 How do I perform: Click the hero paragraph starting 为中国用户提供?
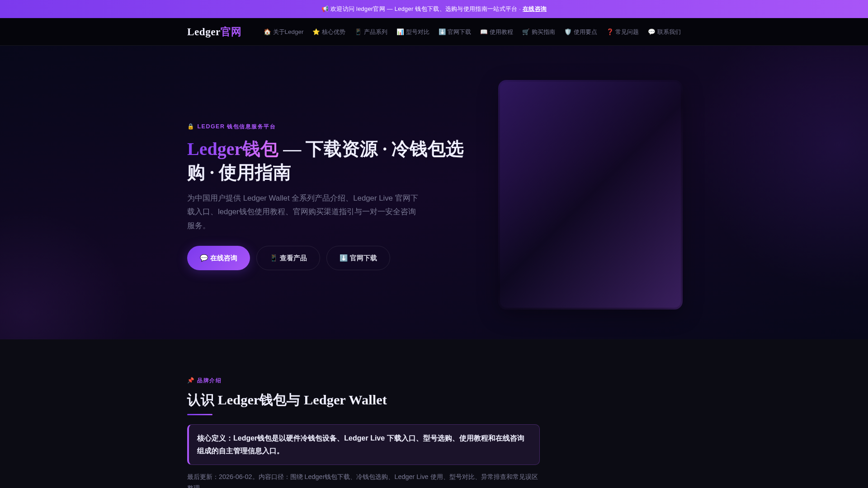tap(303, 212)
